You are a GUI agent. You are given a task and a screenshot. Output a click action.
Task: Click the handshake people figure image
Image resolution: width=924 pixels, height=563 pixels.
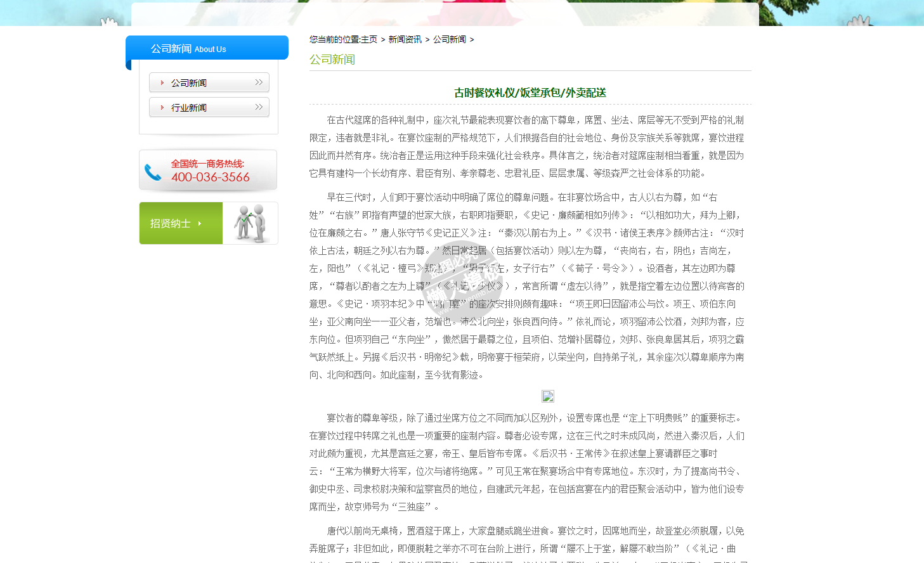[250, 223]
